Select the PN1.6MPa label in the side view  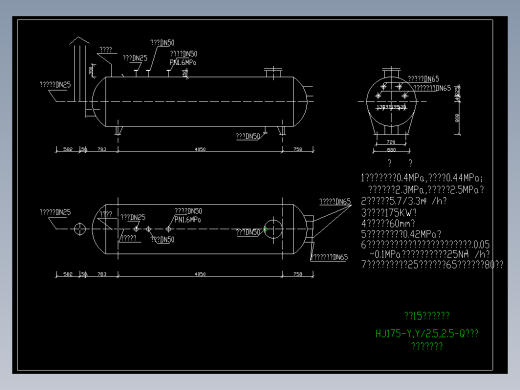coord(183,62)
